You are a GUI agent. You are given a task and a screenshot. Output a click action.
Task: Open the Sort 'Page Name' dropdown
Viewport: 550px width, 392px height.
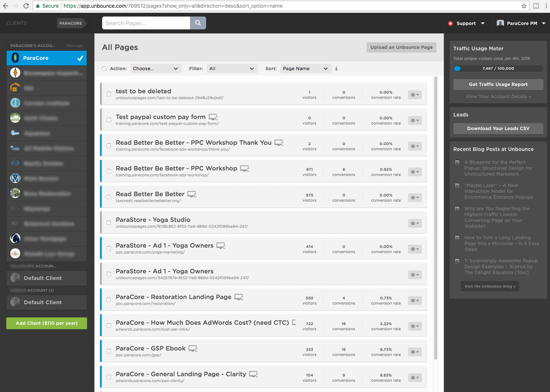[x=306, y=69]
